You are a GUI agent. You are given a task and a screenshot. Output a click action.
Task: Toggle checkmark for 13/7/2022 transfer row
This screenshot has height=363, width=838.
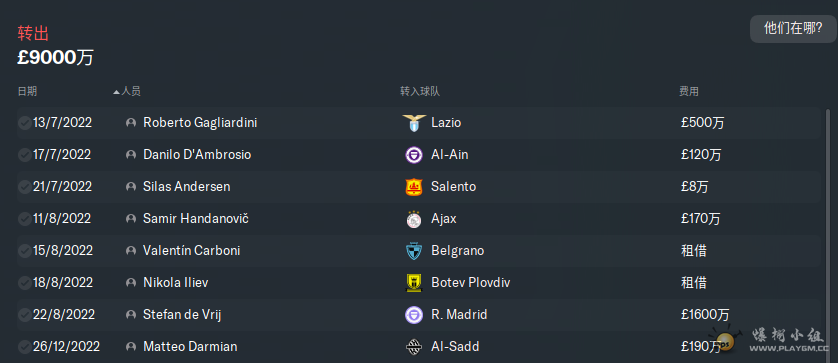(x=24, y=123)
